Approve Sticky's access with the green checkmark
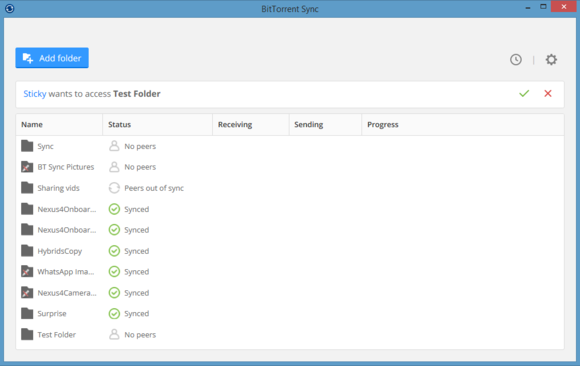Viewport: 580px width, 366px height. point(524,93)
